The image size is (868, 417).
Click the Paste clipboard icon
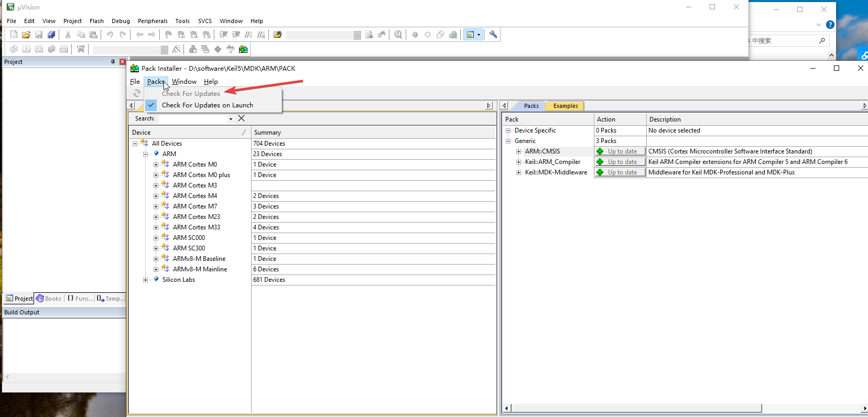tap(93, 35)
